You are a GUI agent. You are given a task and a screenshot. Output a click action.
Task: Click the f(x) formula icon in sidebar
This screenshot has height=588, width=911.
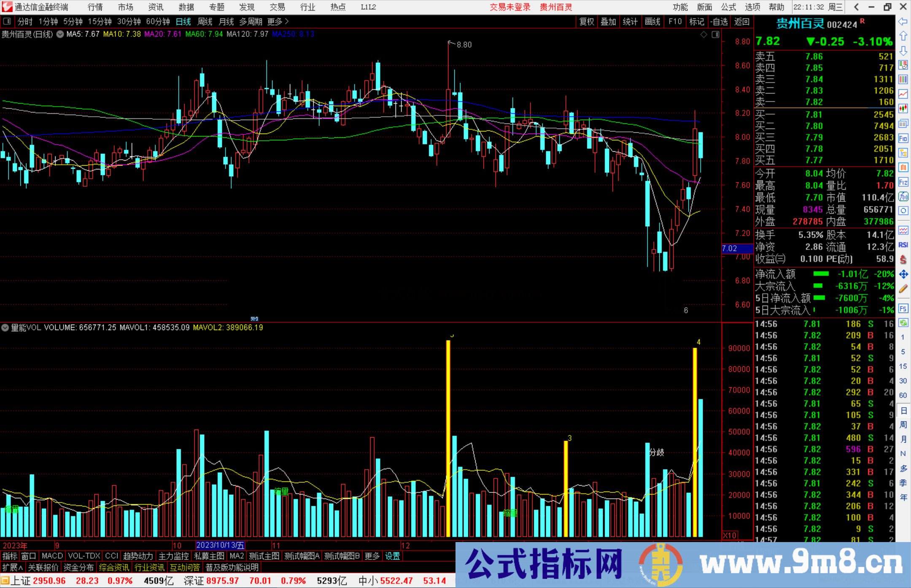tap(903, 196)
